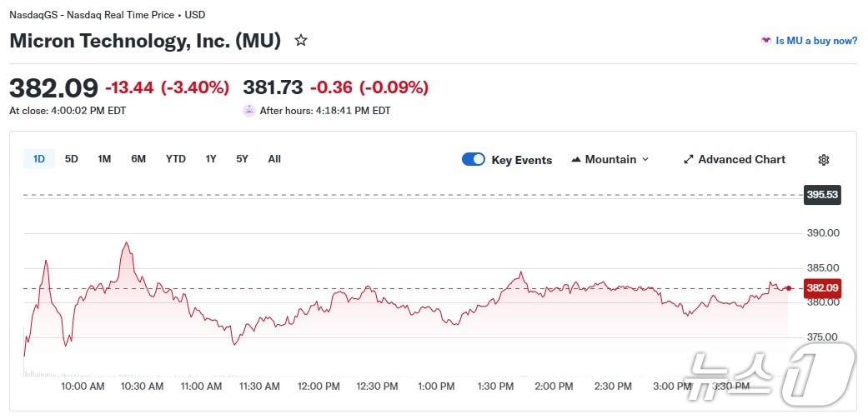Select the 5Y time range

(242, 159)
